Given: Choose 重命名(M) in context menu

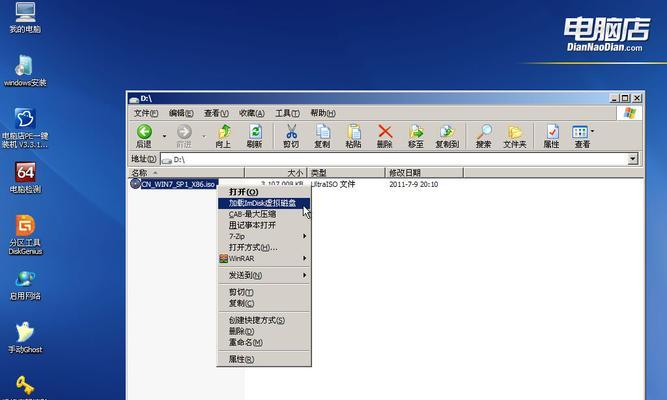Looking at the screenshot, I should coord(264,343).
